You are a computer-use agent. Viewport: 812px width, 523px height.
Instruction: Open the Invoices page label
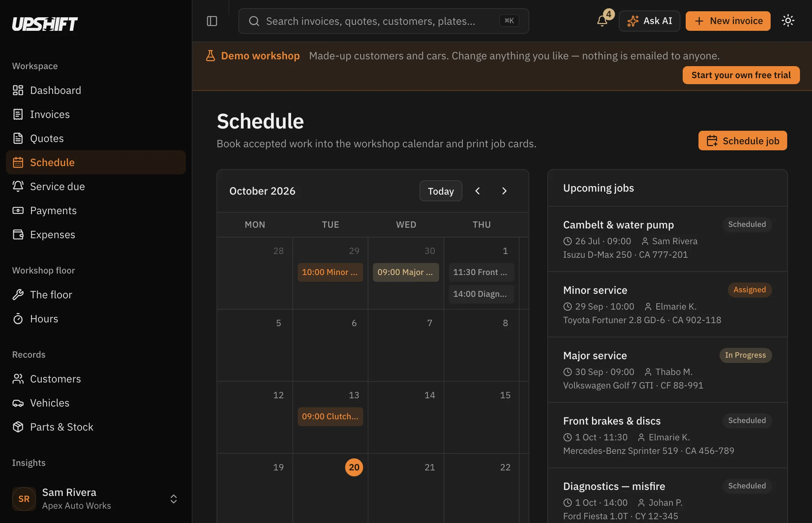click(x=50, y=114)
